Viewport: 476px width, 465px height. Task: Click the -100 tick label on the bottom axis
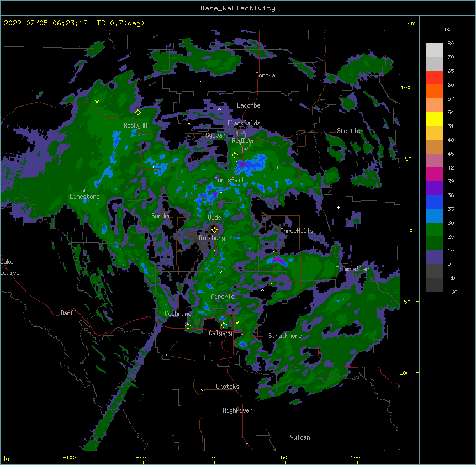[x=69, y=458]
